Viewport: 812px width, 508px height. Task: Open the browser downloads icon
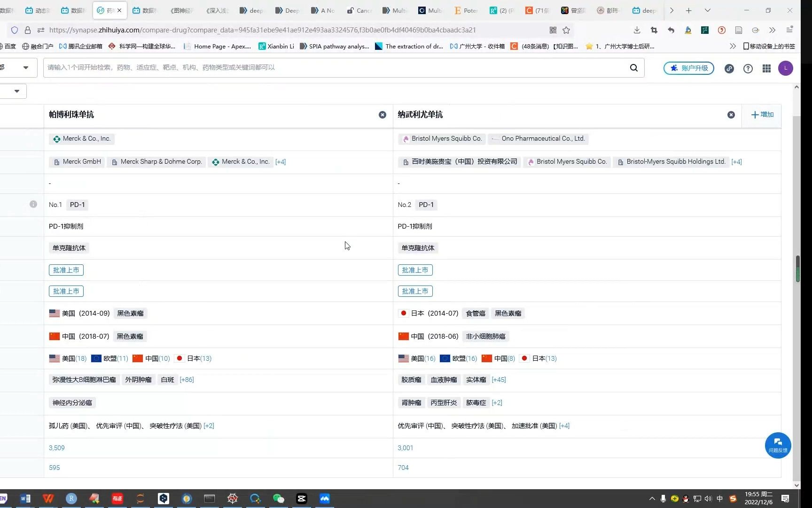(x=637, y=30)
